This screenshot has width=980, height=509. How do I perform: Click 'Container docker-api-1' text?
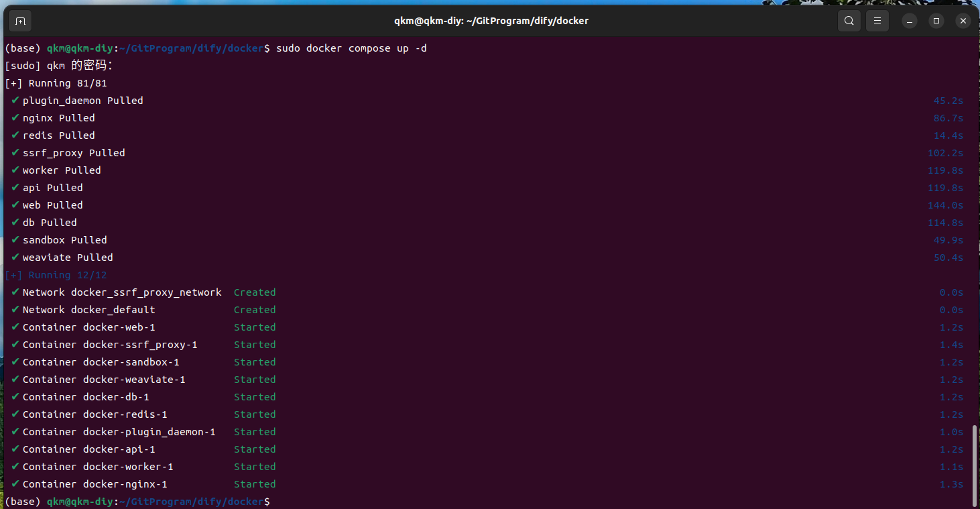point(89,449)
